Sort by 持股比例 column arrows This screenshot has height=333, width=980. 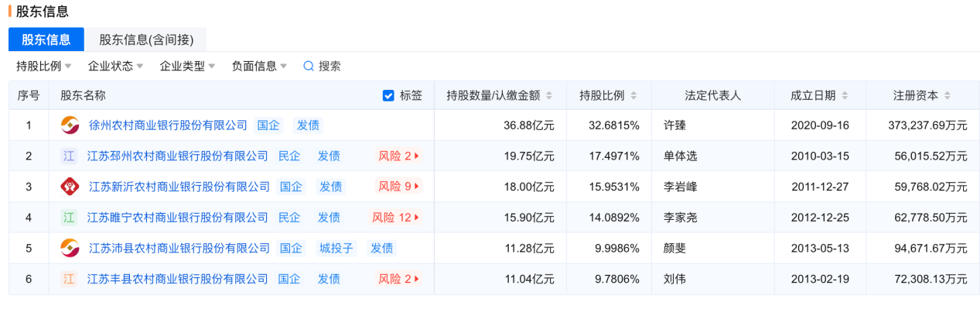(633, 96)
